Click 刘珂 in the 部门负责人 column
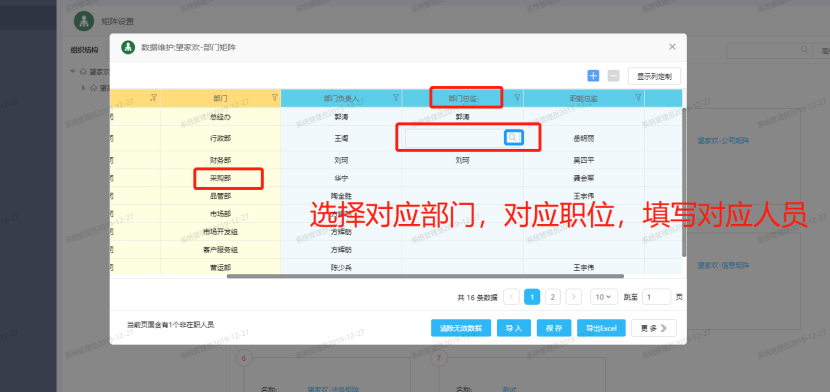 341,160
